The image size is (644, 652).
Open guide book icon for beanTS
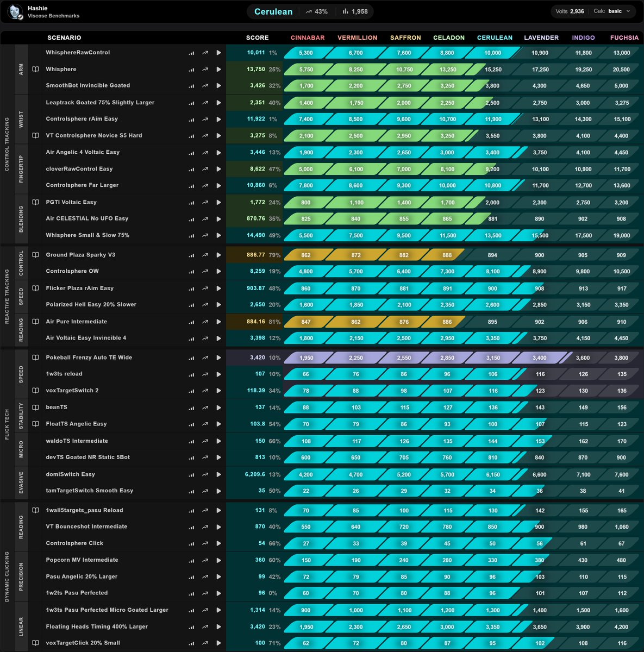click(x=35, y=407)
